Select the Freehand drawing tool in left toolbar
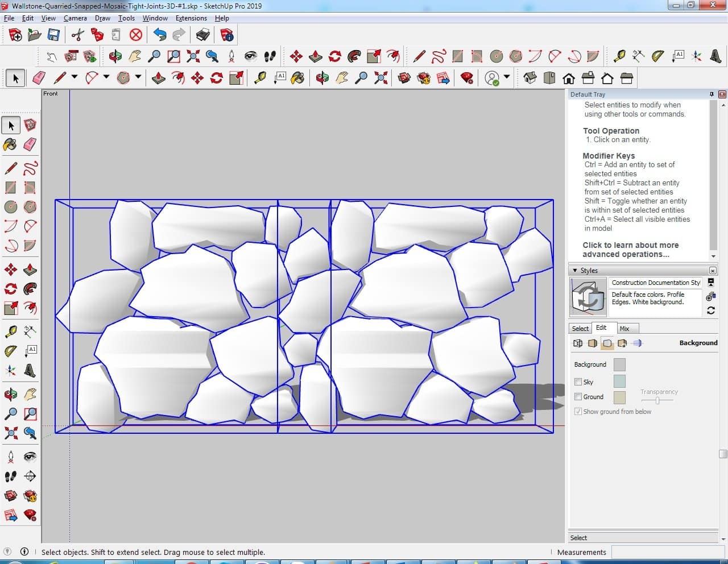Screen dimensions: 728x564 click(30, 168)
